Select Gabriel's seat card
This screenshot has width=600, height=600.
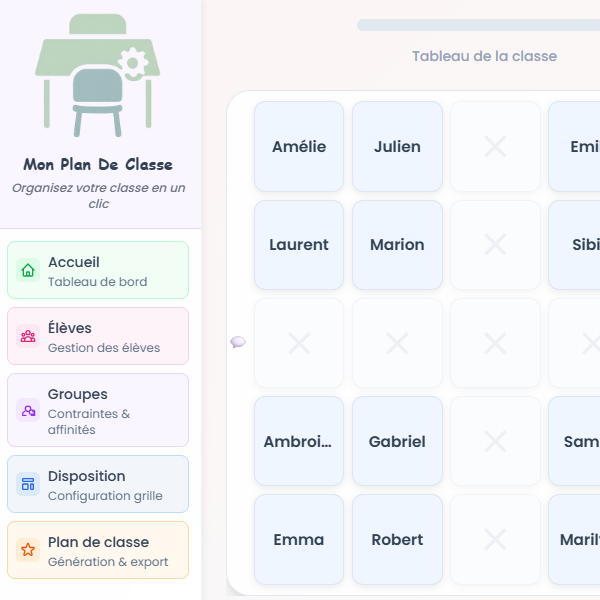(397, 441)
